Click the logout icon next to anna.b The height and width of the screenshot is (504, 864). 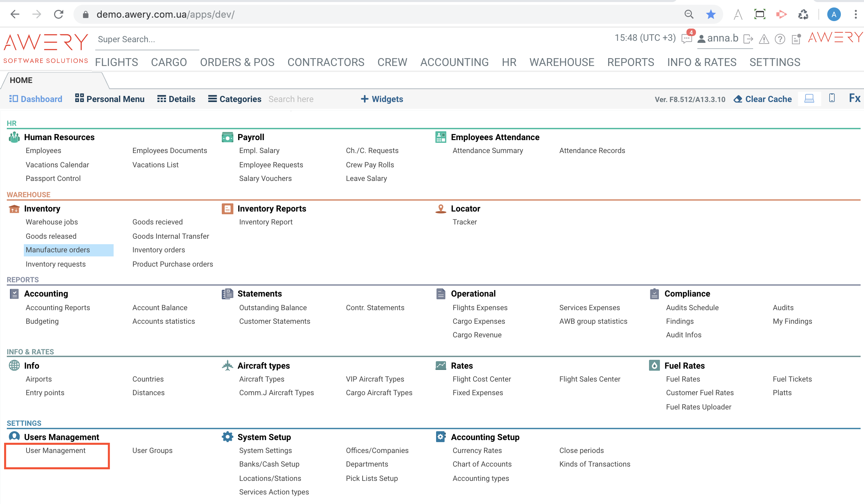[748, 39]
